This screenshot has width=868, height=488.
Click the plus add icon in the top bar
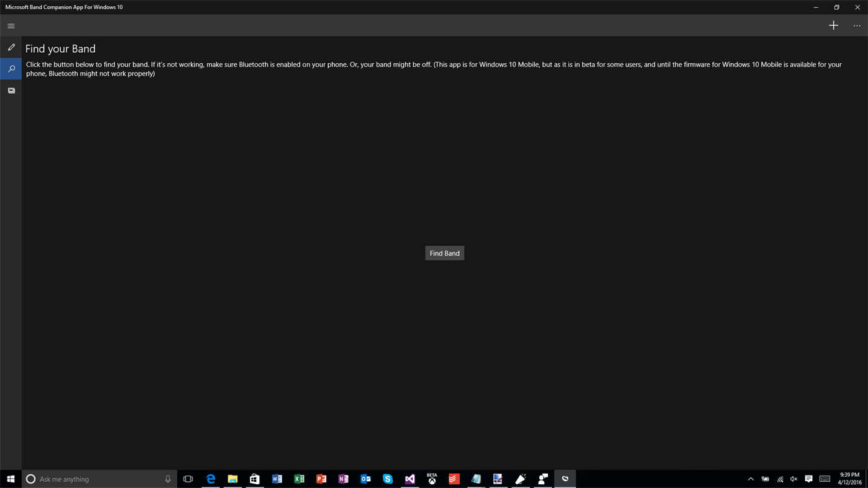point(833,25)
